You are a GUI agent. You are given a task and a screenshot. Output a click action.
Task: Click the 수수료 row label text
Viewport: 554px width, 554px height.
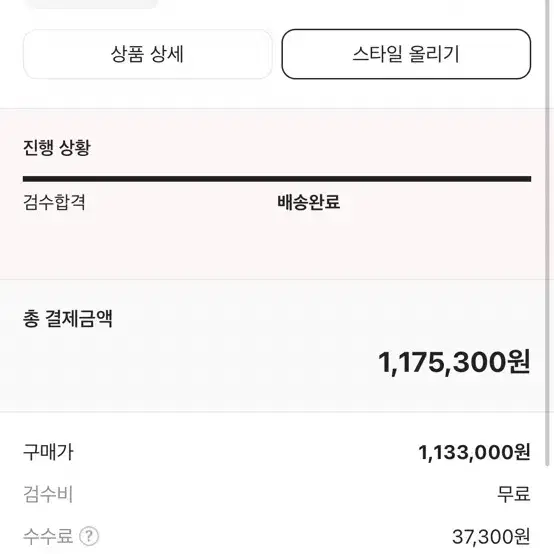tap(48, 536)
